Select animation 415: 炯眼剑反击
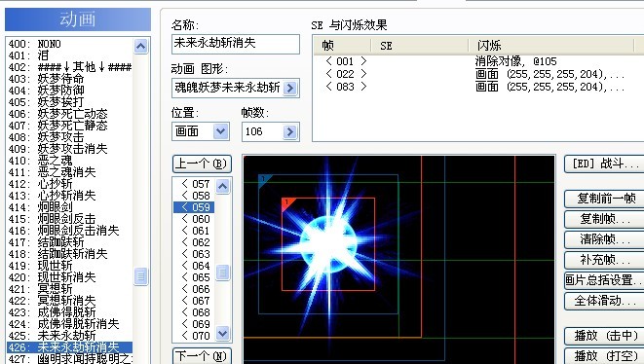Image resolution: width=644 pixels, height=364 pixels. (70, 219)
